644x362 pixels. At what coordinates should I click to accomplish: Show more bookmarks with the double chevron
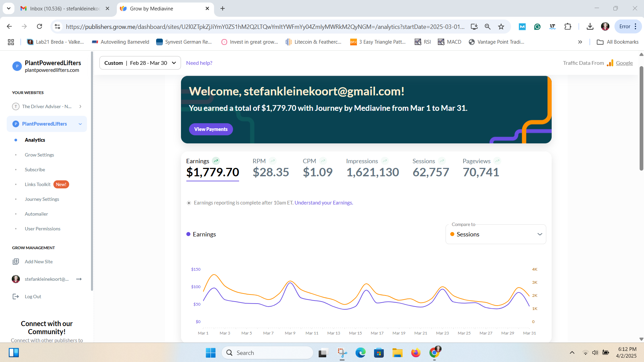tap(580, 42)
